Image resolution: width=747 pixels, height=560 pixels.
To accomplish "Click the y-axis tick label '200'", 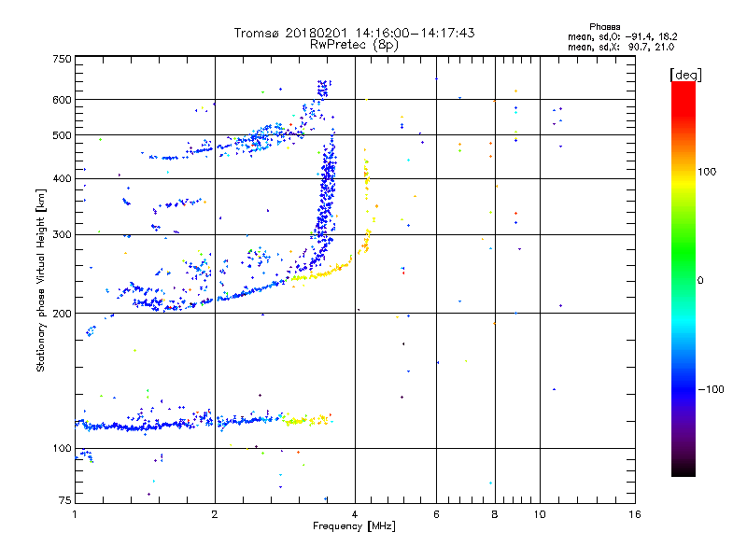I will click(62, 314).
